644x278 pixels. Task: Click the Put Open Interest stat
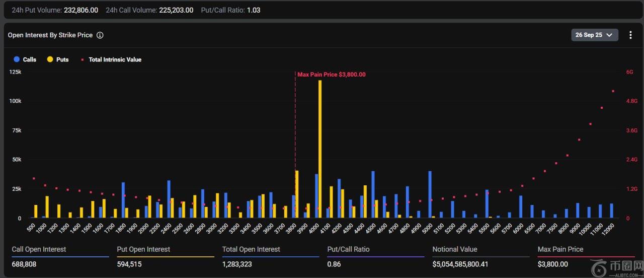pyautogui.click(x=144, y=249)
